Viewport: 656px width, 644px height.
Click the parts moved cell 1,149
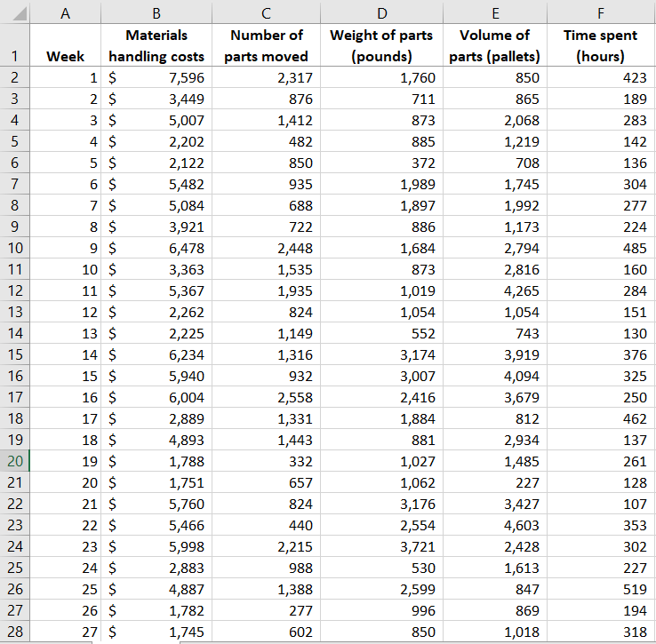266,333
